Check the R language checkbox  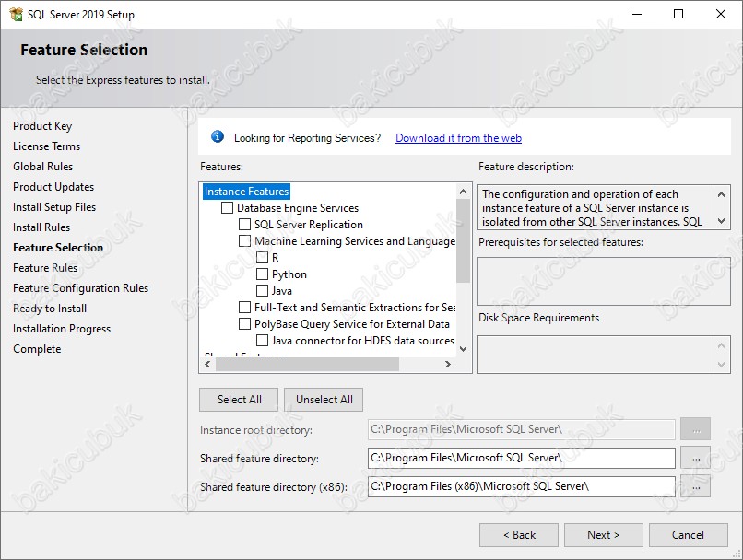262,258
